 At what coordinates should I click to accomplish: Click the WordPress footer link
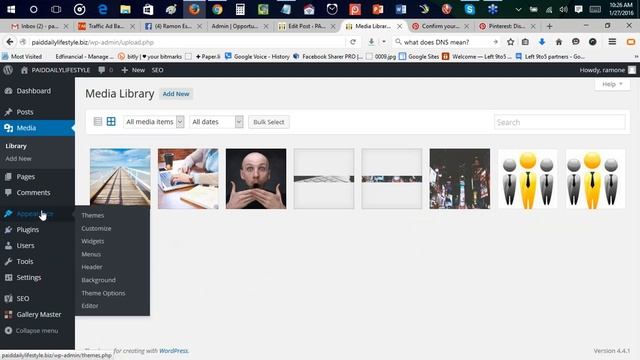174,351
